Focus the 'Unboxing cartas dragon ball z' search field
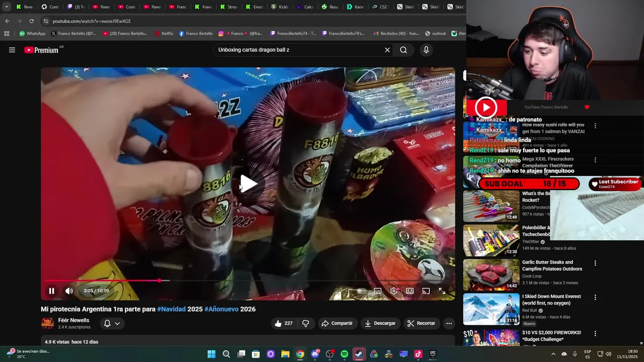The image size is (644, 362). click(298, 50)
